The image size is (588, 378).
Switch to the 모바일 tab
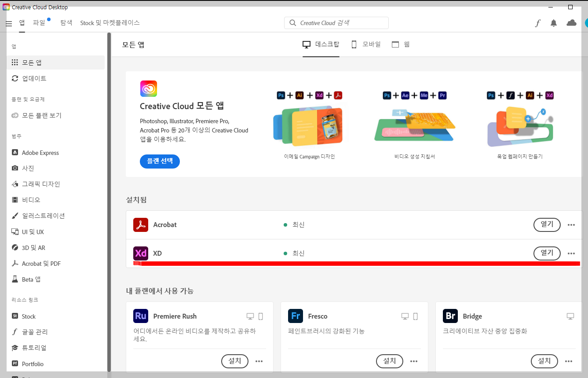(x=365, y=44)
